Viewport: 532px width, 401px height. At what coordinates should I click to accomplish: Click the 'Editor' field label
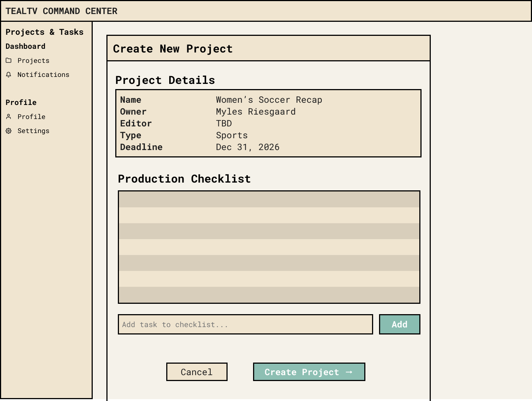136,123
